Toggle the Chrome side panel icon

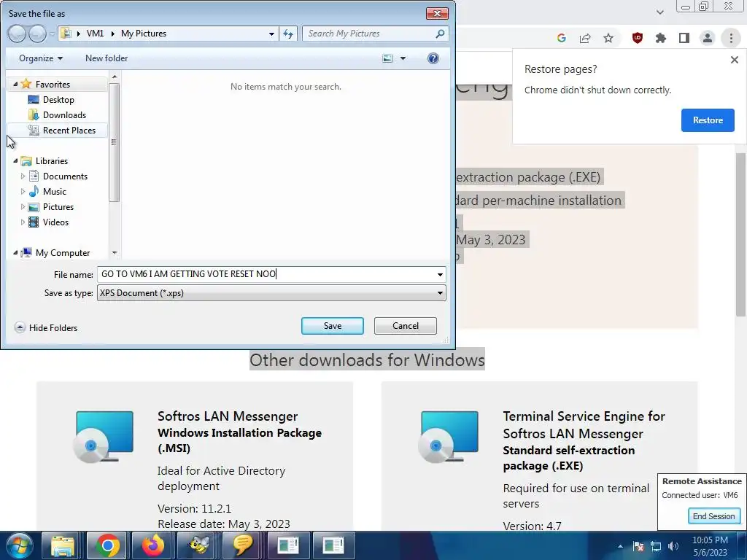(684, 38)
